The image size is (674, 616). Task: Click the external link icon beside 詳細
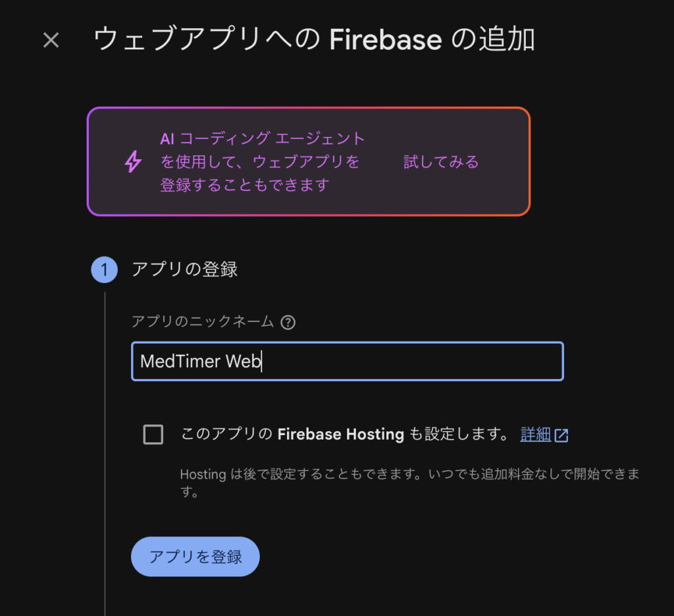(561, 436)
